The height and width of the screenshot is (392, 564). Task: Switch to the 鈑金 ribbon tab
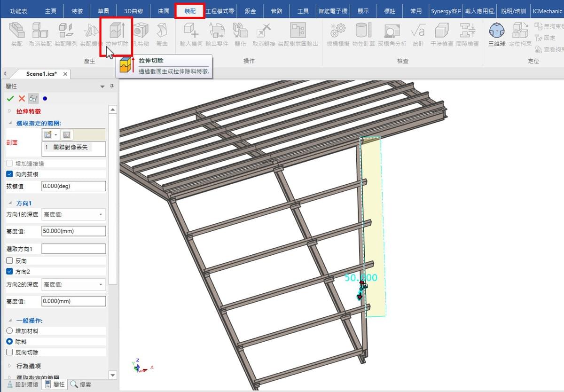point(250,11)
